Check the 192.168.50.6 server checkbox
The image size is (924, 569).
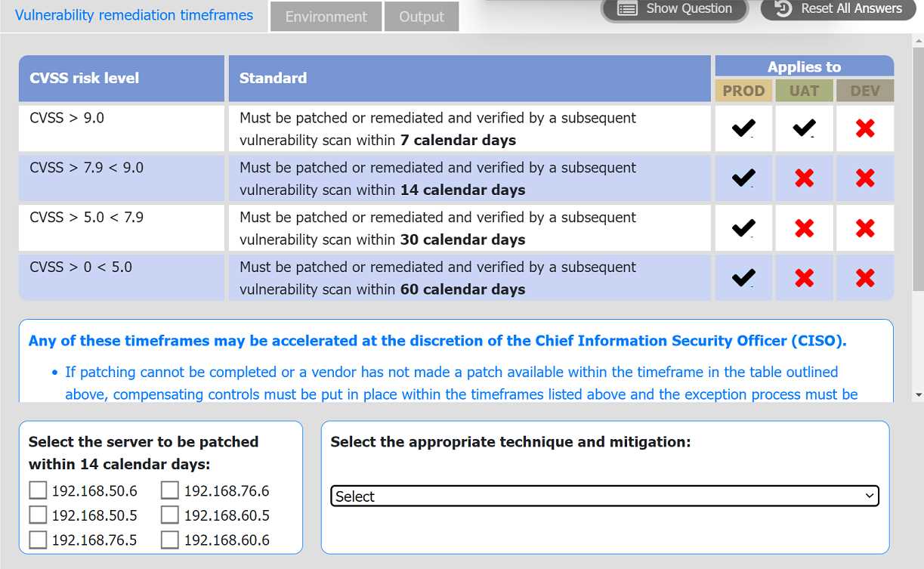point(38,490)
